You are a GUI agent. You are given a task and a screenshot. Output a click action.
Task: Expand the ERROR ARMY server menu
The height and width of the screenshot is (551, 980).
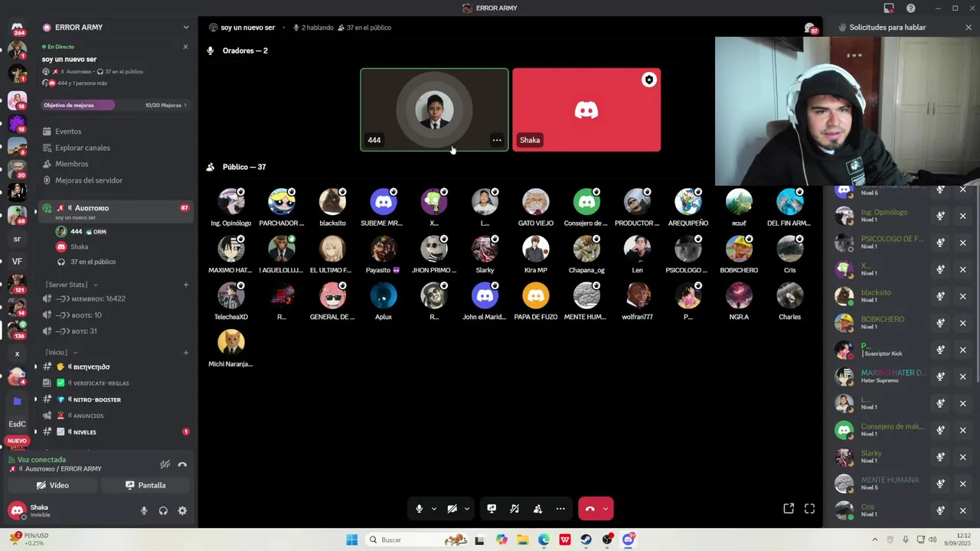coord(185,28)
